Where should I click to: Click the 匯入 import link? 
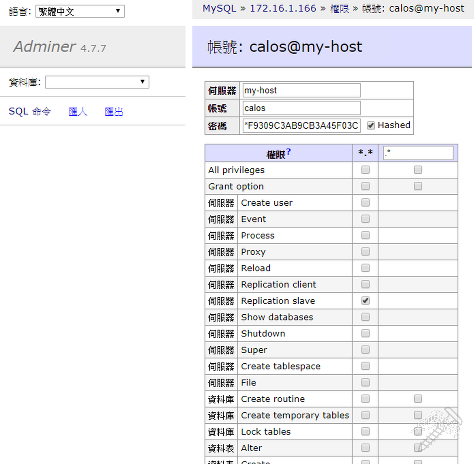pyautogui.click(x=78, y=112)
